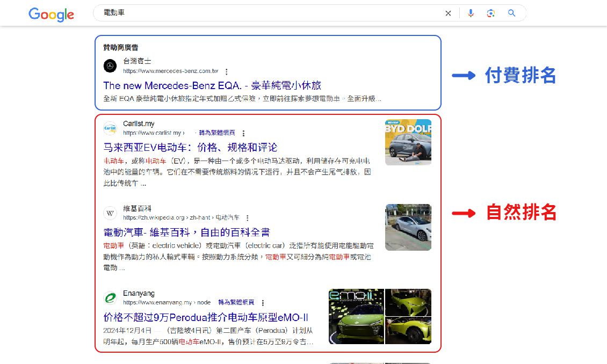Viewport: 607px width, 364px height.
Task: Start voice search with microphone icon
Action: click(471, 13)
